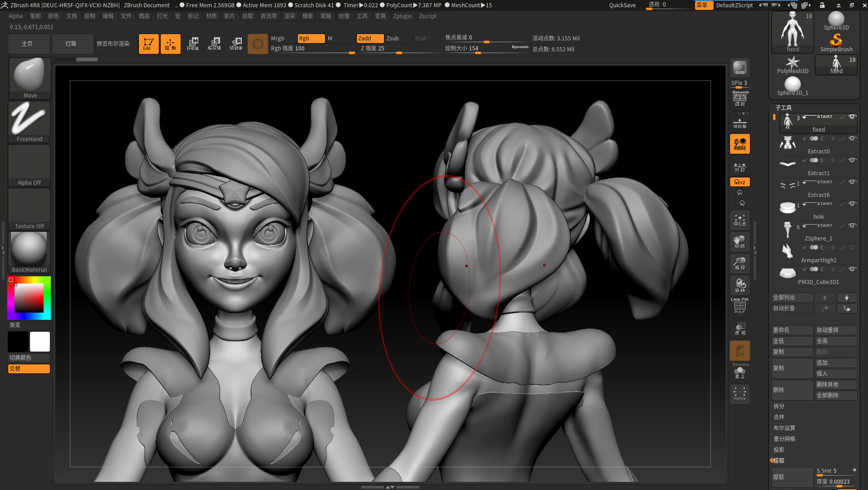Open the Zscript menu
Viewport: 868px width, 490px height.
[428, 16]
